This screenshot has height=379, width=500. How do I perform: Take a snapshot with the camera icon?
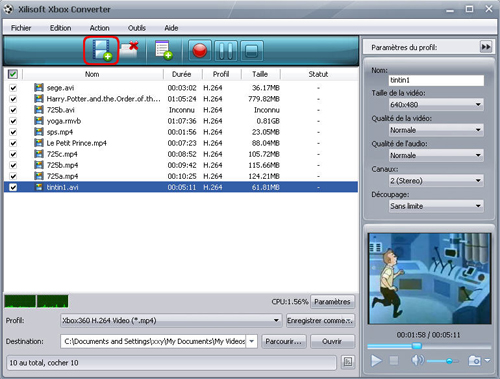pyautogui.click(x=474, y=360)
